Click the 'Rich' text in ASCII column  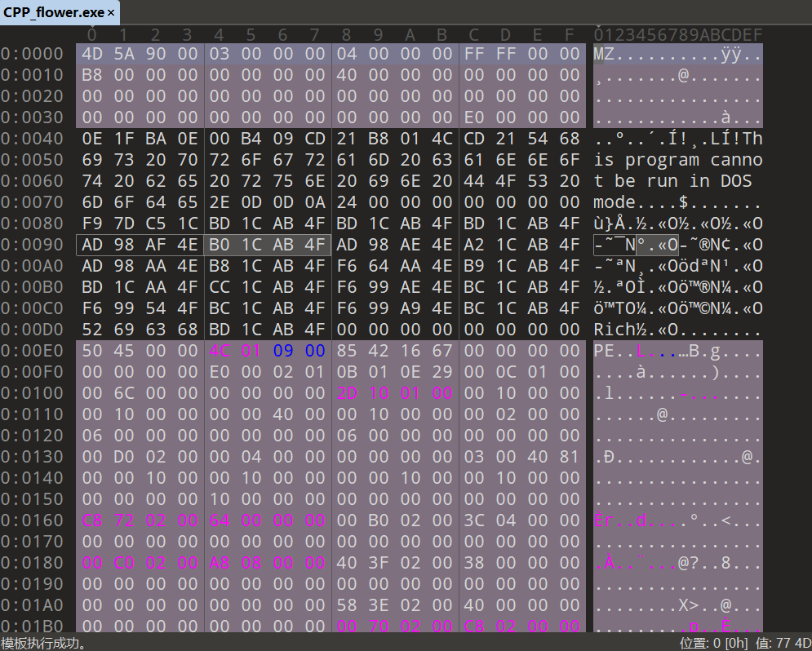point(614,330)
